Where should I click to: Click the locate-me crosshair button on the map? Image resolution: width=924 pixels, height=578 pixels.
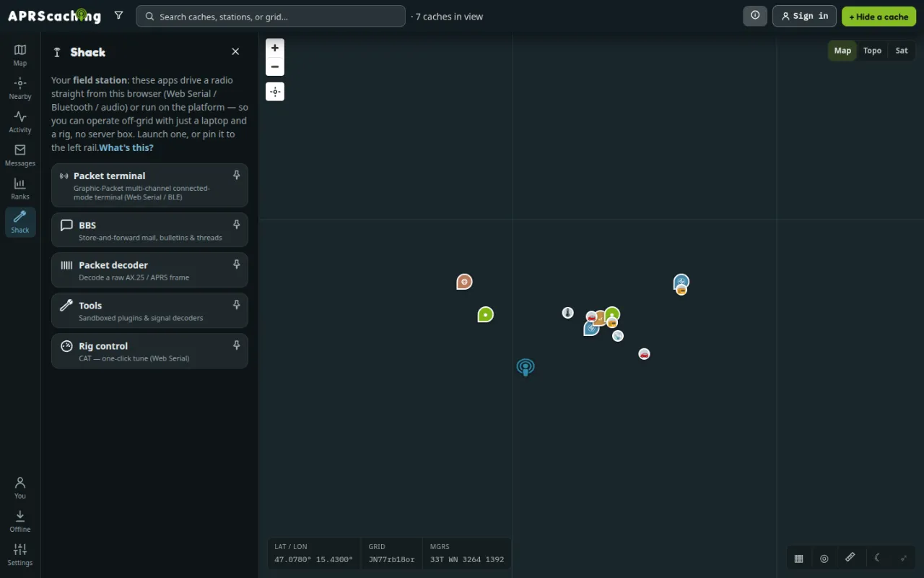click(275, 92)
